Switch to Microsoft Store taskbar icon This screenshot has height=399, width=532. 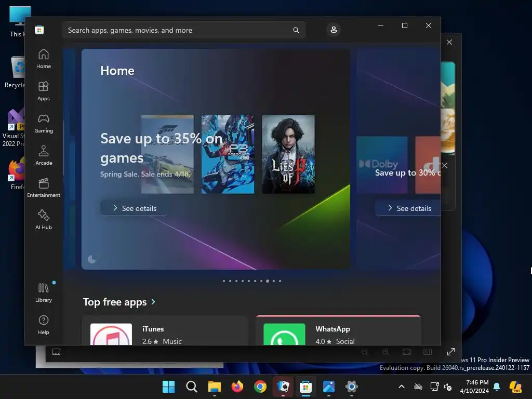[x=305, y=387]
